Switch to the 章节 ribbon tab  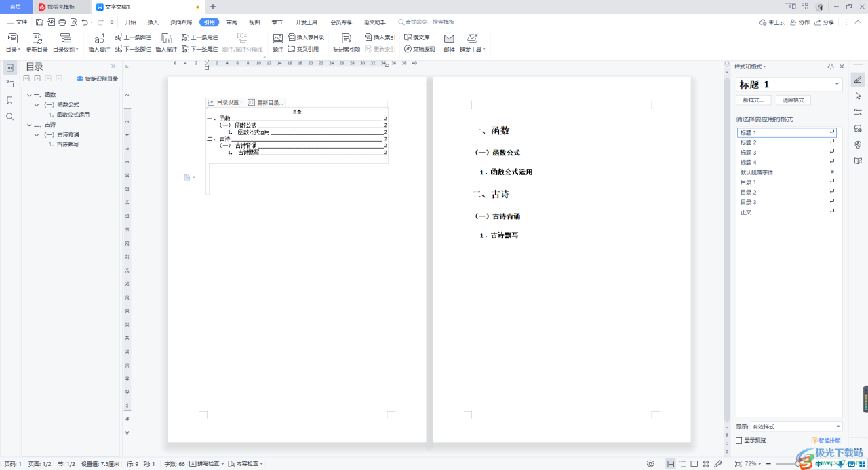(277, 21)
